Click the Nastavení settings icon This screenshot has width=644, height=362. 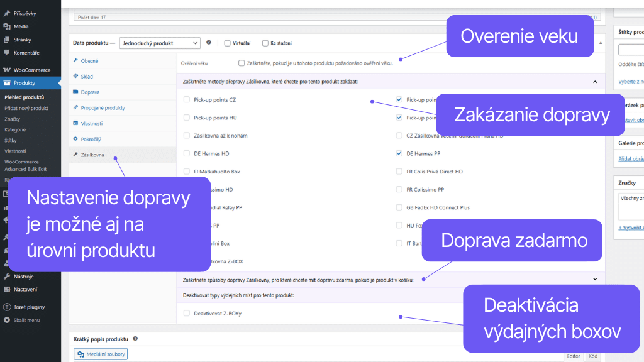tap(6, 289)
